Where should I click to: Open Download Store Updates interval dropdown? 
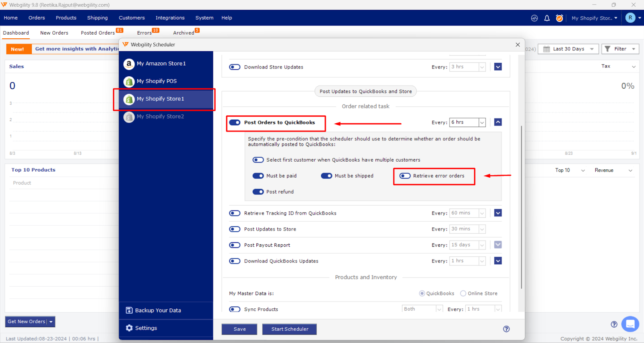tap(467, 67)
